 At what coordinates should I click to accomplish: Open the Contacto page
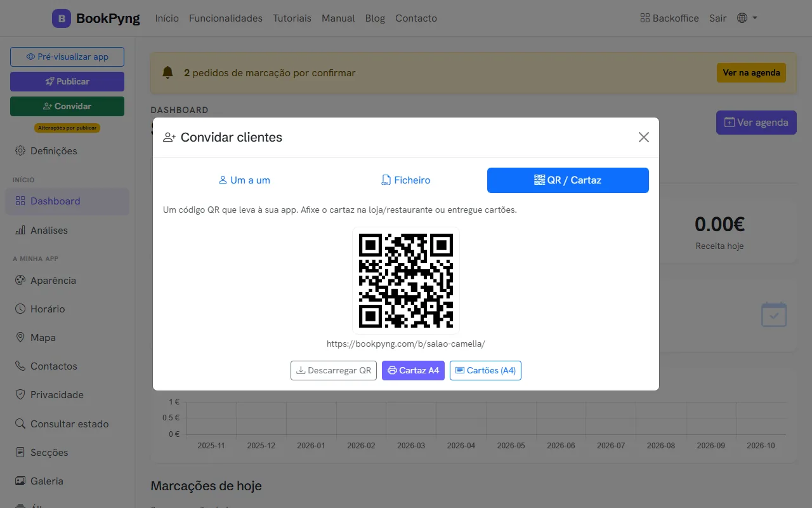point(416,18)
